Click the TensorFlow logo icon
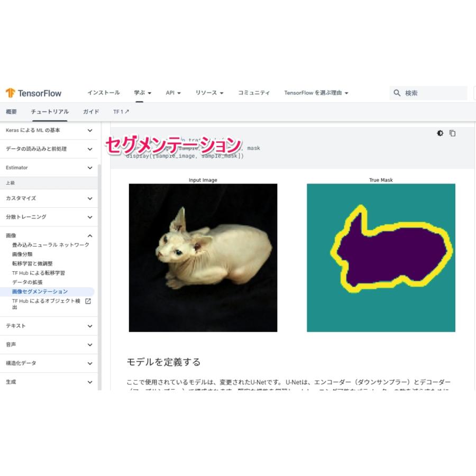Image resolution: width=476 pixels, height=476 pixels. pos(11,93)
